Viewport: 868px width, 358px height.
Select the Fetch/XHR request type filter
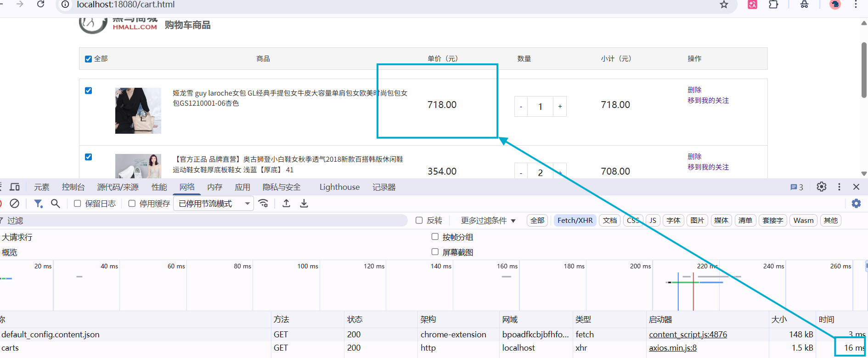(x=575, y=221)
